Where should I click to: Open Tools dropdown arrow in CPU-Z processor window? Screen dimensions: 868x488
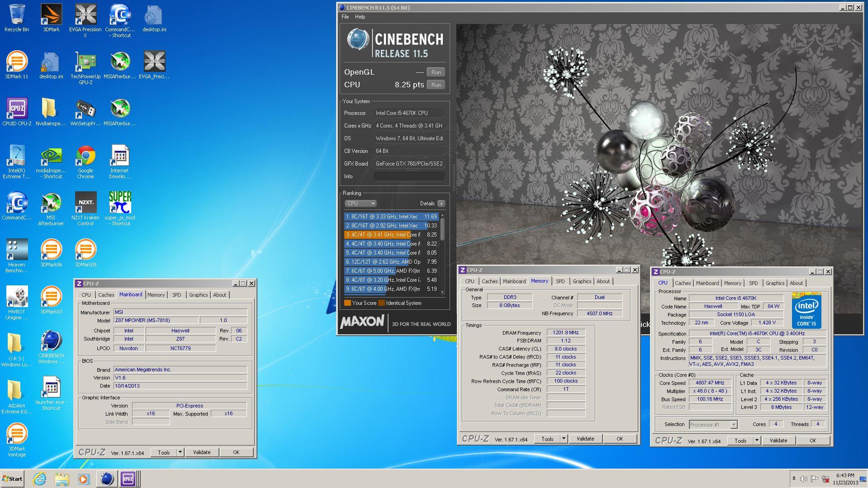[757, 441]
